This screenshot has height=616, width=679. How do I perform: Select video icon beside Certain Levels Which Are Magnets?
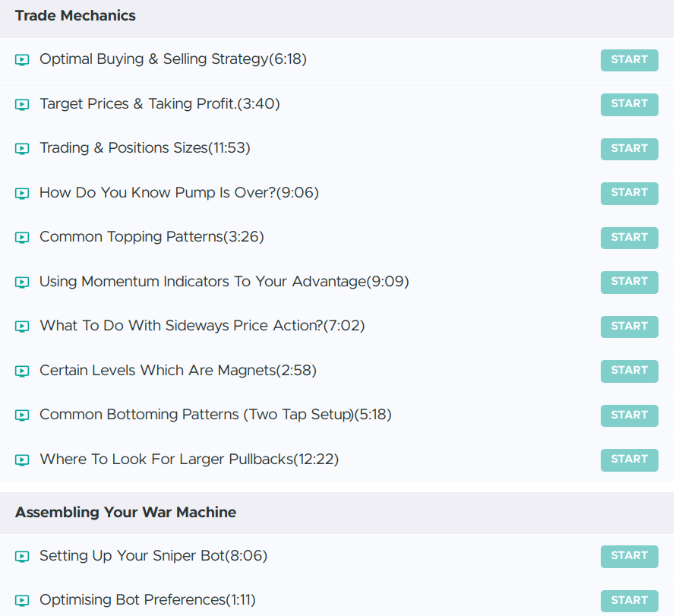click(x=22, y=371)
